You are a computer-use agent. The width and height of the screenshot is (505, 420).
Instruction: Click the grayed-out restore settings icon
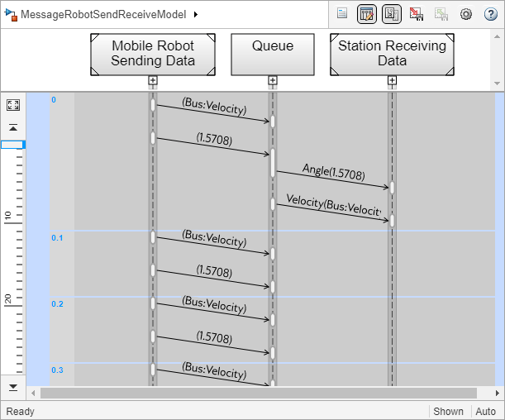point(441,14)
